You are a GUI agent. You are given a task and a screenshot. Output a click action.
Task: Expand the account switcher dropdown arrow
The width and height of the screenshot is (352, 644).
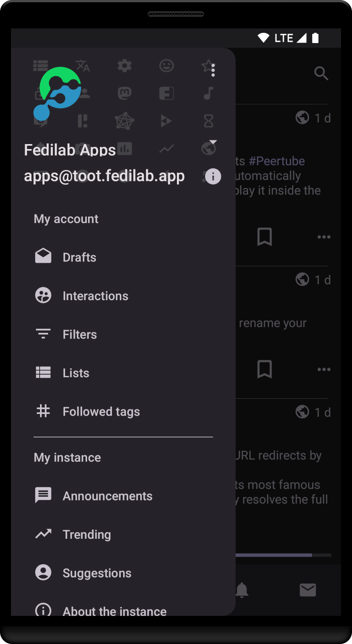coord(213,142)
